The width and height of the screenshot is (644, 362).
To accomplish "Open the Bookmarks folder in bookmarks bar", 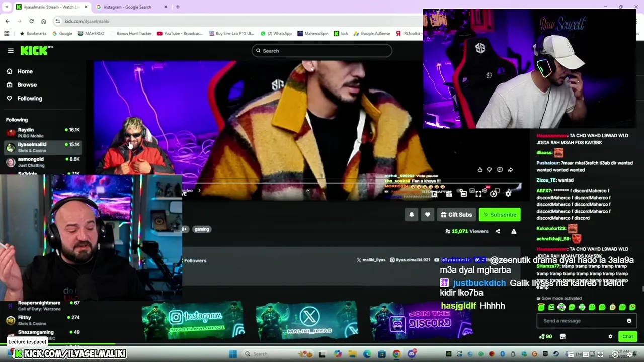I will (x=33, y=34).
